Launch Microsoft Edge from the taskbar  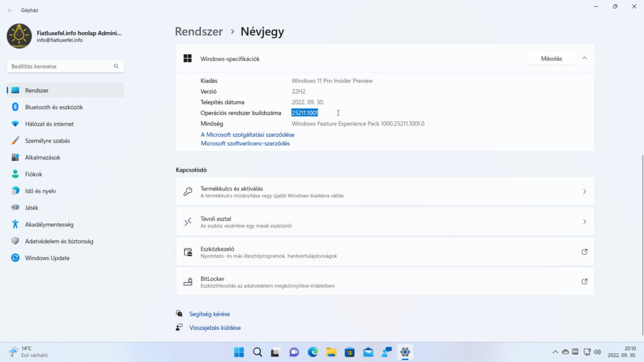coord(313,352)
